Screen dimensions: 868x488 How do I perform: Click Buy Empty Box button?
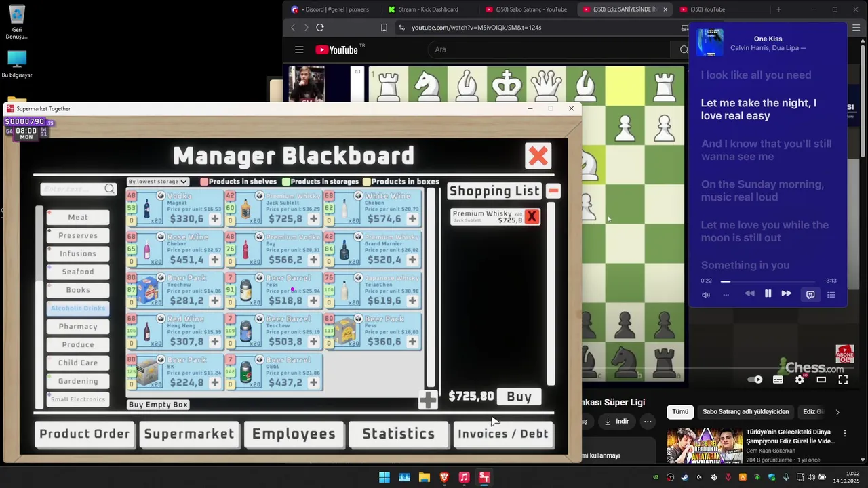158,405
